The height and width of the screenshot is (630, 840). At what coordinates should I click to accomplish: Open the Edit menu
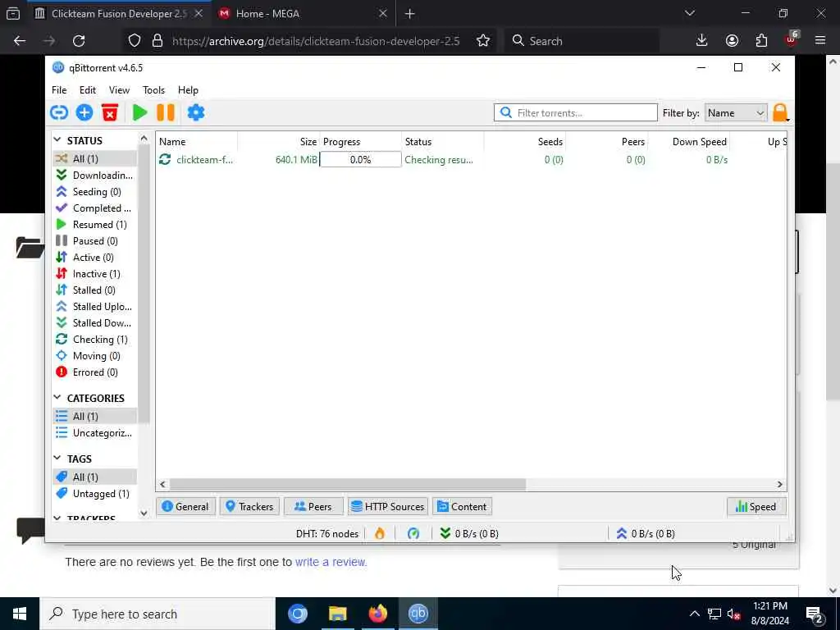coord(87,90)
